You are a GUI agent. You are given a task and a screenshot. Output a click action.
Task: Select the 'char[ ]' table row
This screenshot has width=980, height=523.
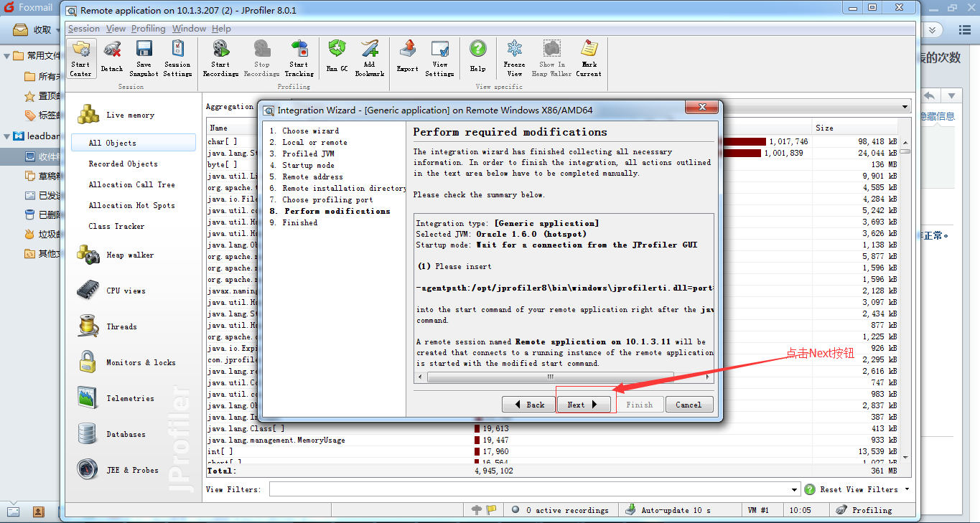tap(553, 141)
